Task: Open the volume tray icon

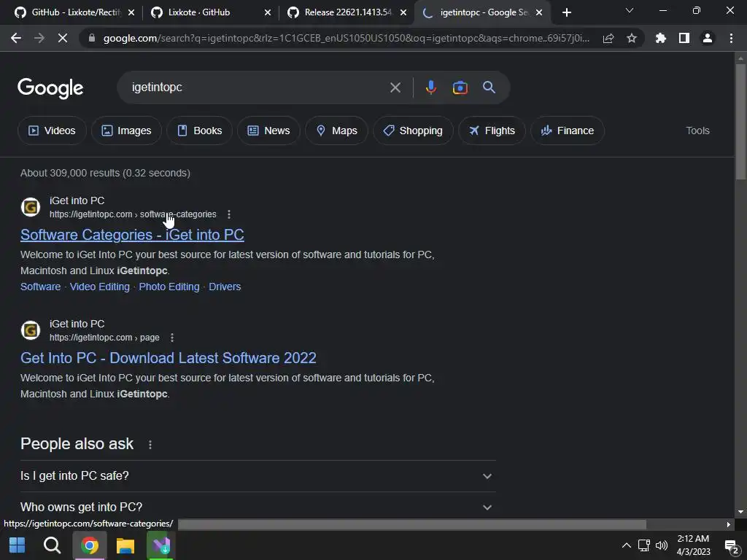Action: 661,545
